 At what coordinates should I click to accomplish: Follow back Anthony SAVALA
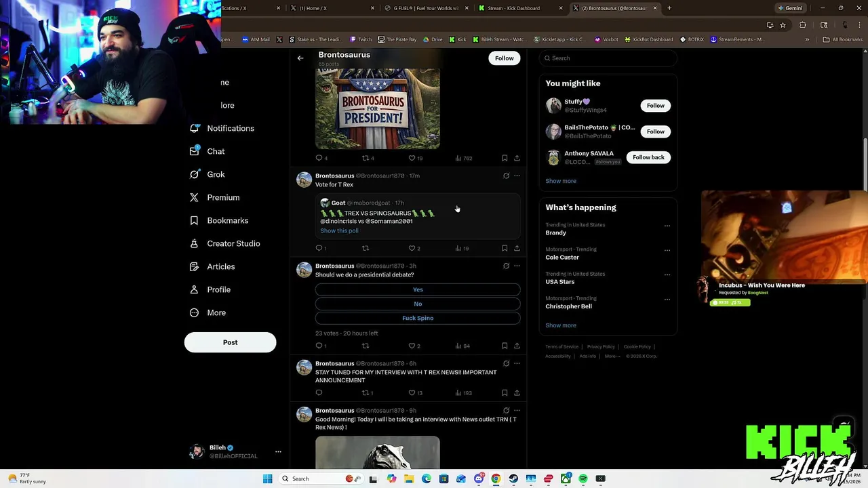[648, 157]
